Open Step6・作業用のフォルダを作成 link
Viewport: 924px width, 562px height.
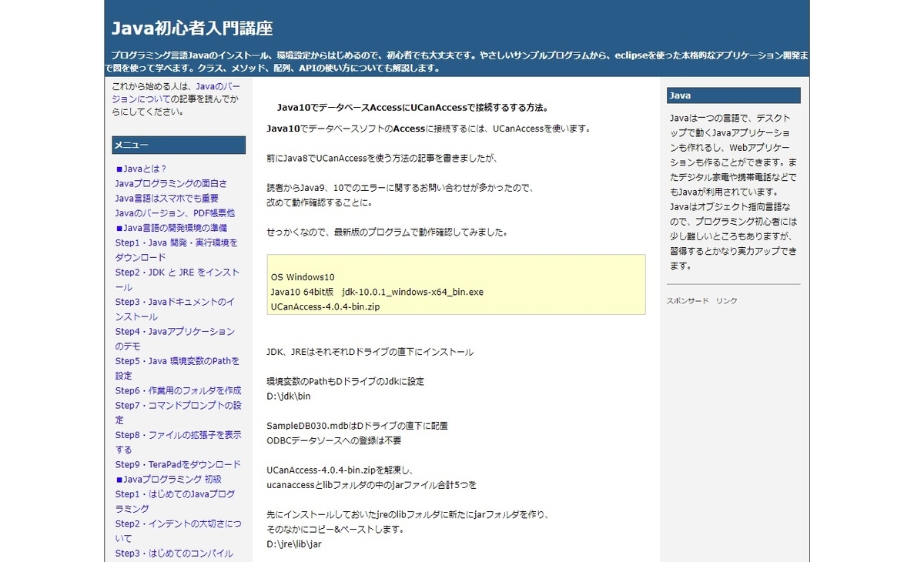(178, 390)
